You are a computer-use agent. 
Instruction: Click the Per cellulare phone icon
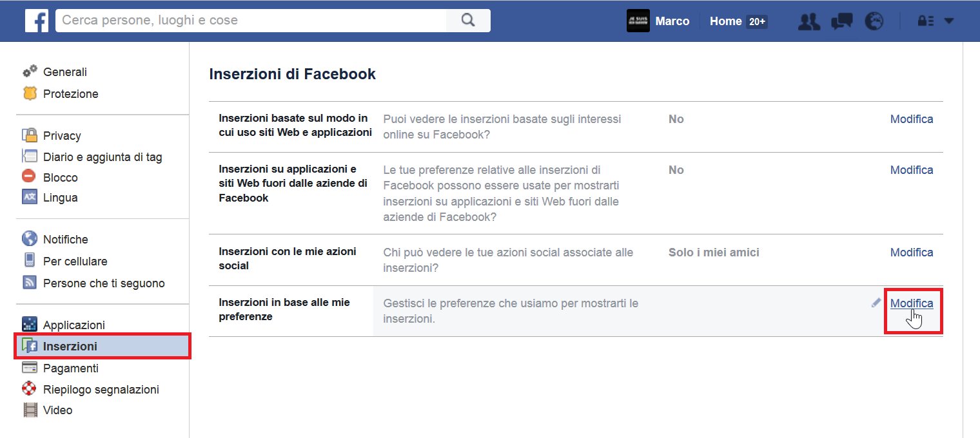[x=30, y=261]
